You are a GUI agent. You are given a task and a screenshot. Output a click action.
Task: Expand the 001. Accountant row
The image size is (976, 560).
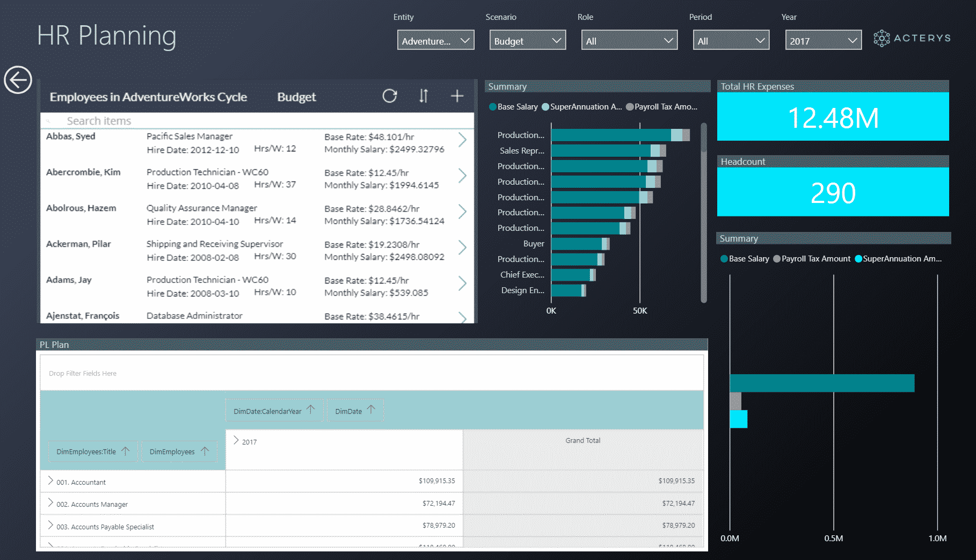[x=50, y=481]
